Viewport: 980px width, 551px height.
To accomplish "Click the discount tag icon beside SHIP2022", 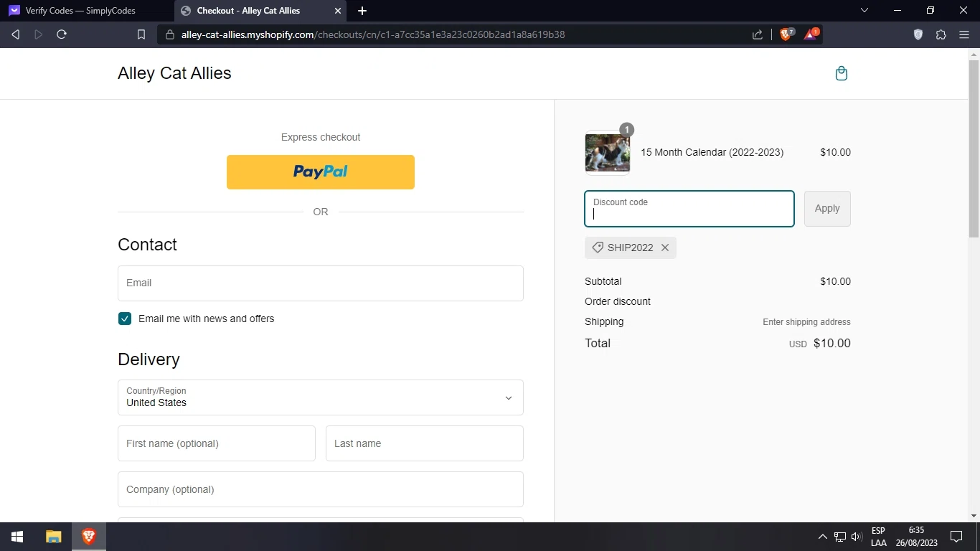I will [x=598, y=248].
